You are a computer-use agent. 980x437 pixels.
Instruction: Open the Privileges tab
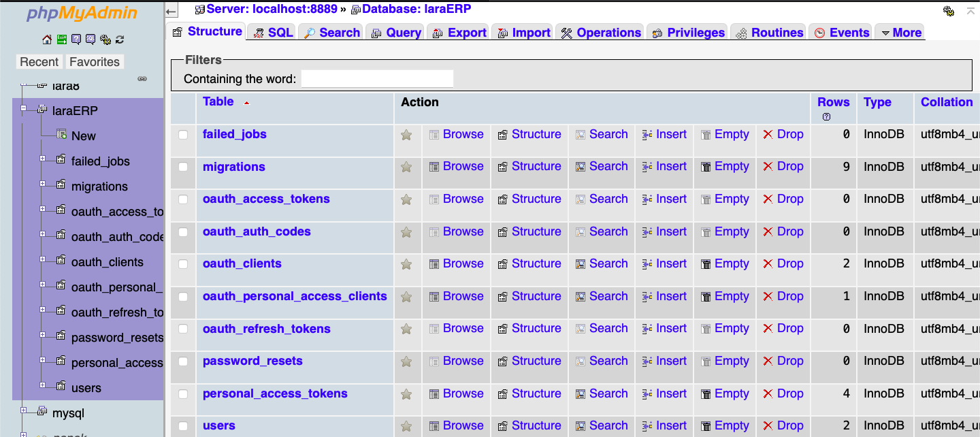point(688,33)
